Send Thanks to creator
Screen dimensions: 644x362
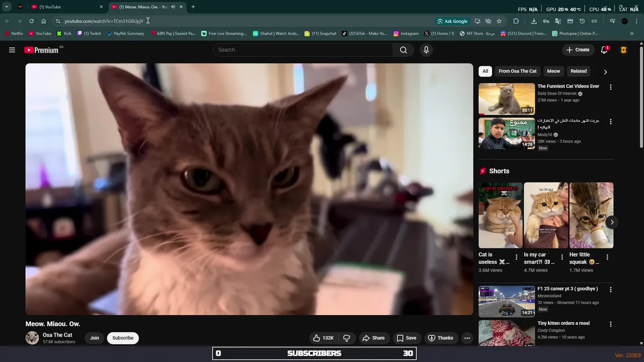[441, 338]
